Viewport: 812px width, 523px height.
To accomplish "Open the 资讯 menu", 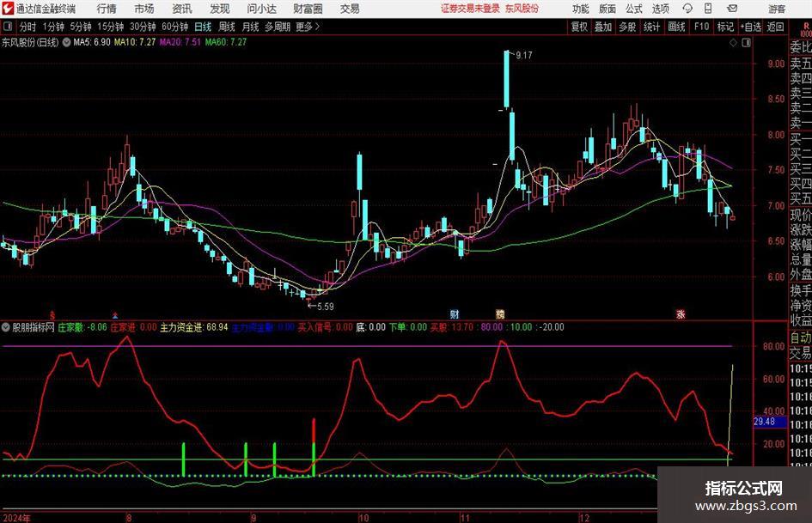I will 182,9.
